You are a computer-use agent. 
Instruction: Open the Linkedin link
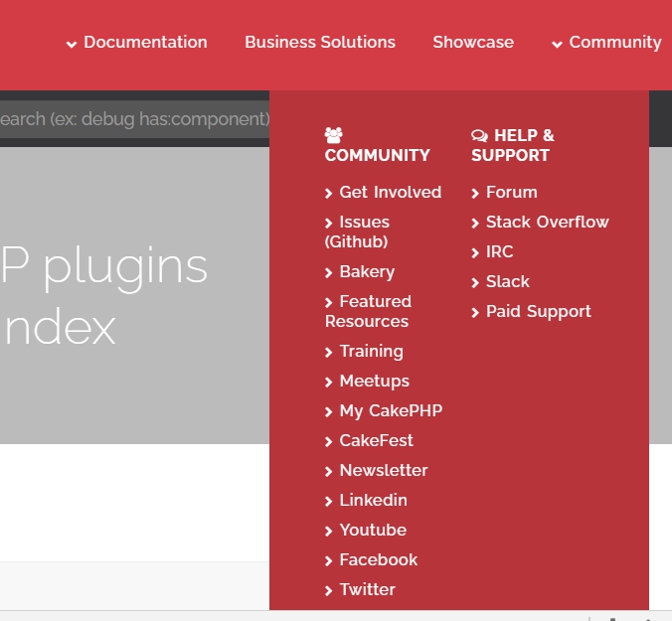[366, 500]
